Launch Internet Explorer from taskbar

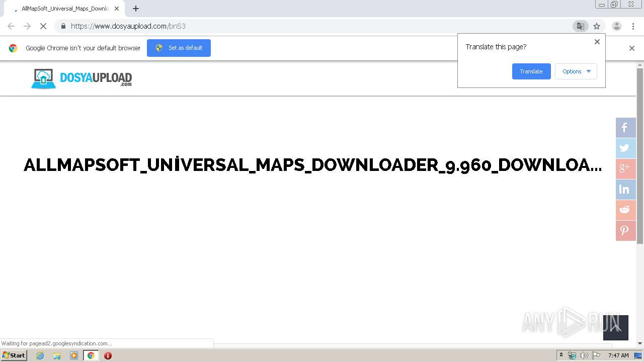[x=40, y=355]
